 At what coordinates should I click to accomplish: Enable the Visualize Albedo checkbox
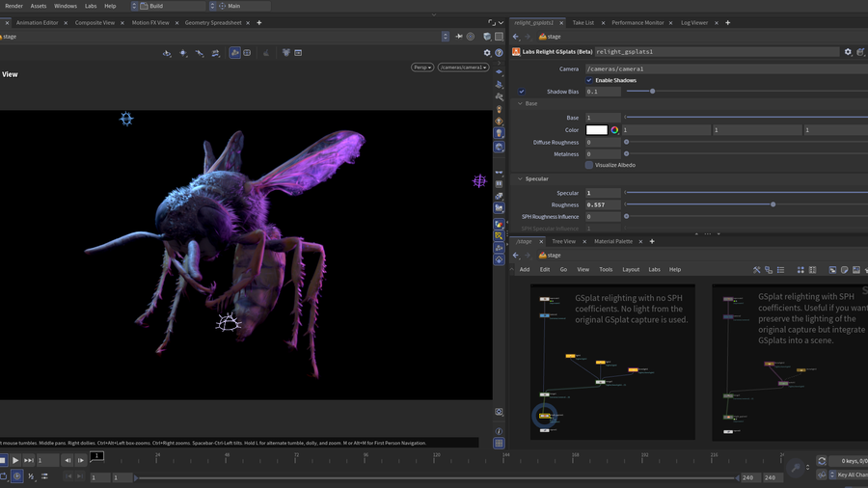click(x=589, y=165)
